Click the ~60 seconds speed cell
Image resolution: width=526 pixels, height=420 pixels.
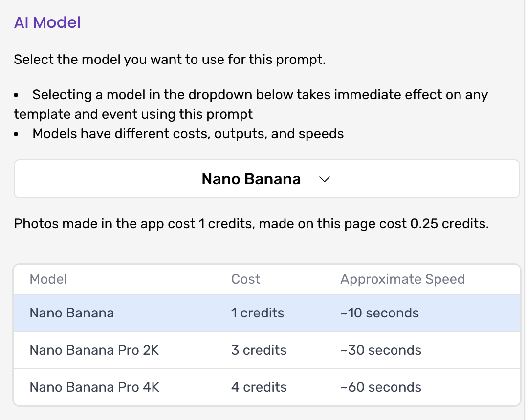(380, 387)
